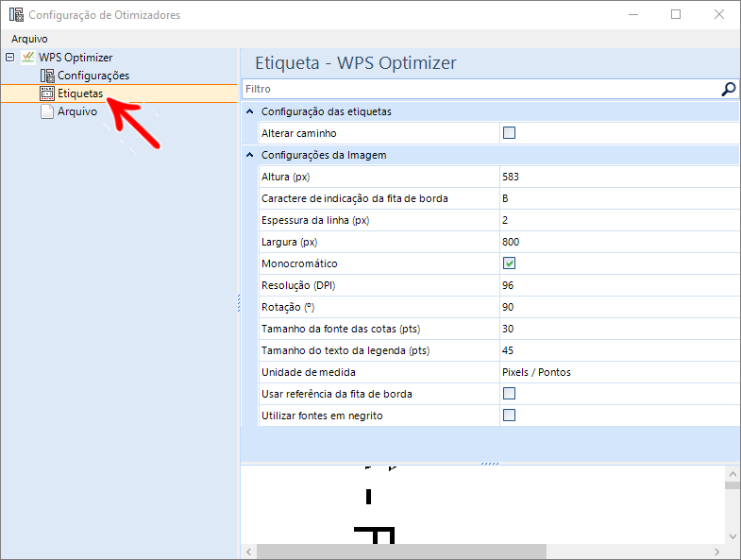The height and width of the screenshot is (560, 741).
Task: Click preview horizontal scrollbar right arrow
Action: (x=717, y=552)
